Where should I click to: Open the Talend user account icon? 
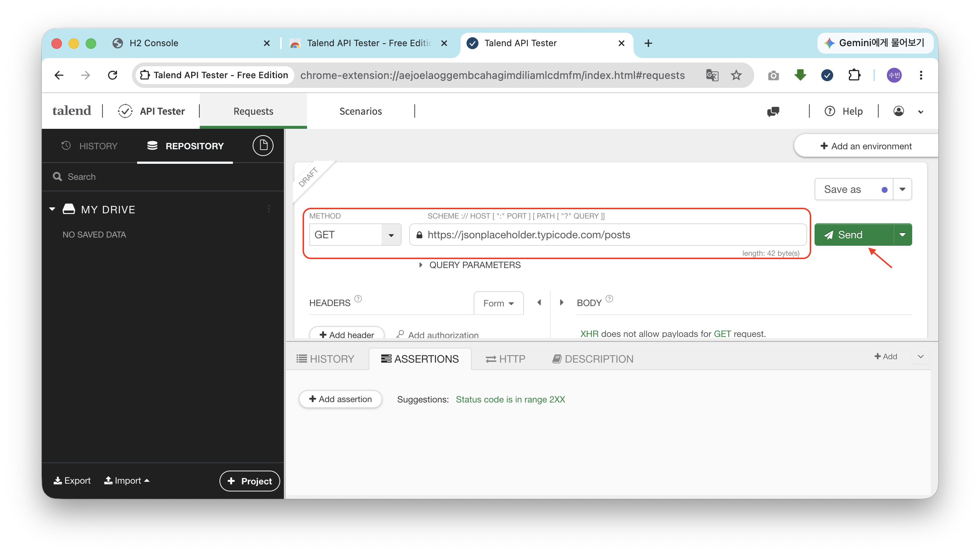pyautogui.click(x=898, y=111)
